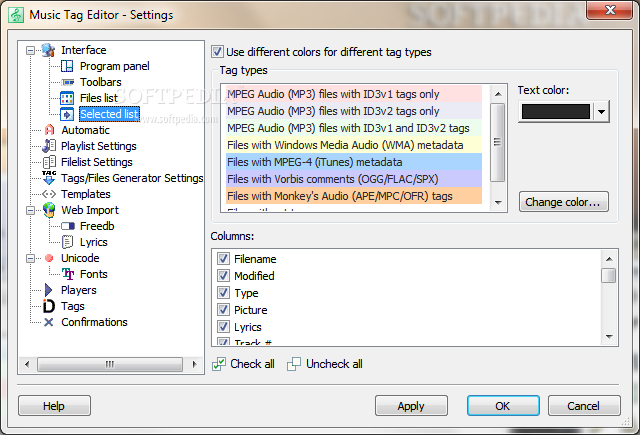The height and width of the screenshot is (435, 640).
Task: Click the Change color button
Action: click(564, 202)
